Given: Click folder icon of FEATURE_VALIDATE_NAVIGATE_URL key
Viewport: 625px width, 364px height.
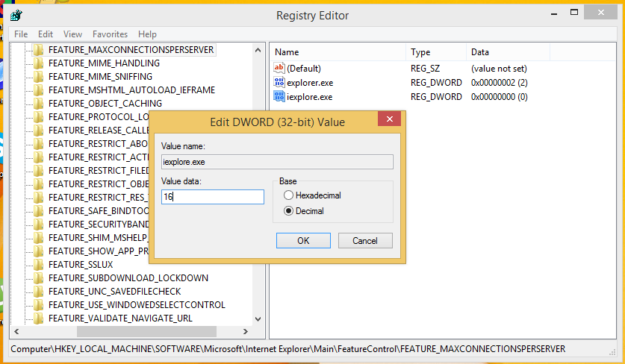Looking at the screenshot, I should tap(39, 318).
